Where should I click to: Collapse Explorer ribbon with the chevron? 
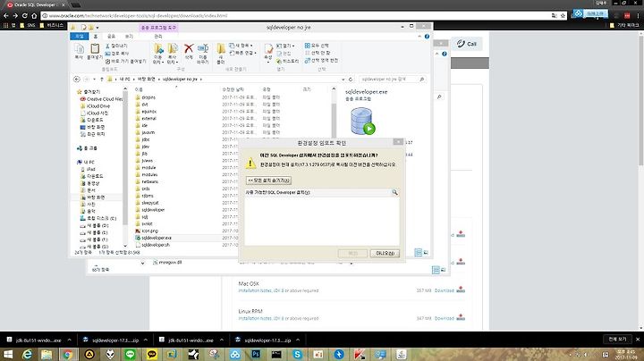[x=419, y=37]
